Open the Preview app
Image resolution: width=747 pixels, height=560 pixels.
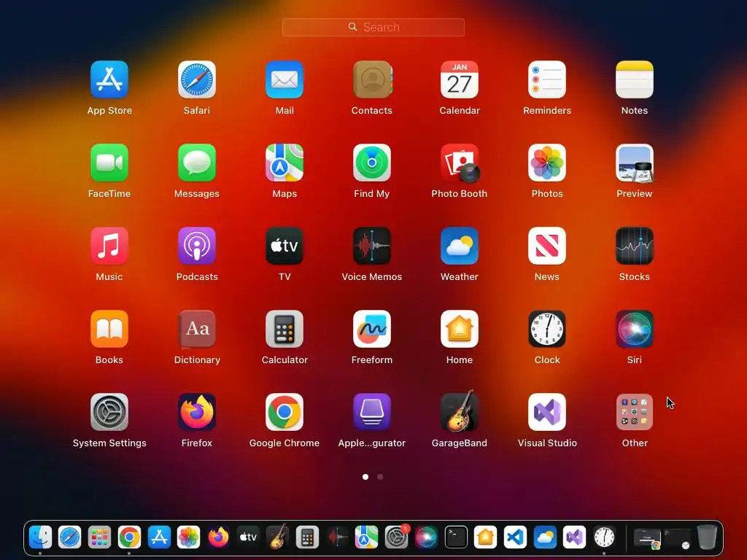point(635,163)
